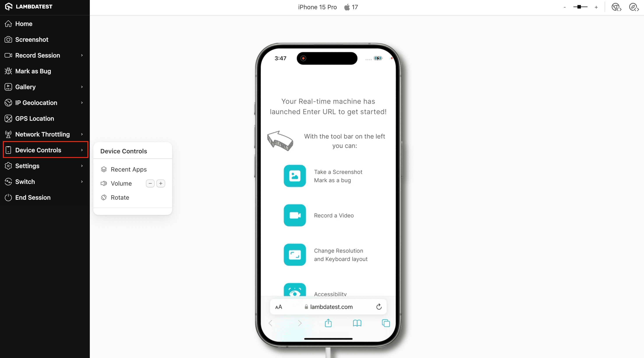Toggle volume increase button
The width and height of the screenshot is (644, 358).
coord(161,183)
